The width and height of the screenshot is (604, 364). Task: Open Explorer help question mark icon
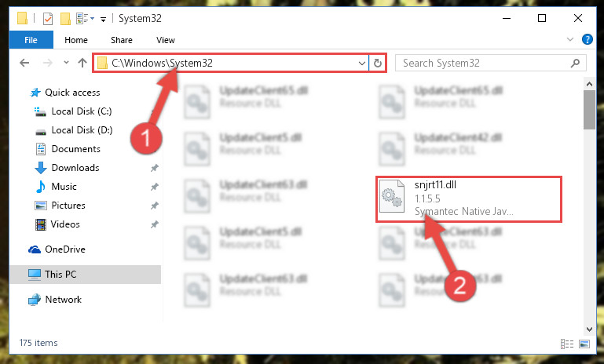point(587,39)
